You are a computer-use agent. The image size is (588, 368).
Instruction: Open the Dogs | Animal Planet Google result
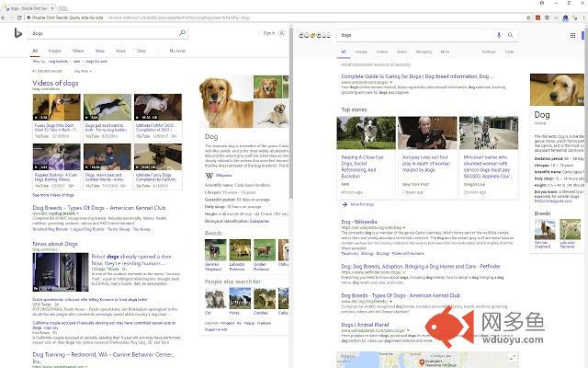(365, 325)
